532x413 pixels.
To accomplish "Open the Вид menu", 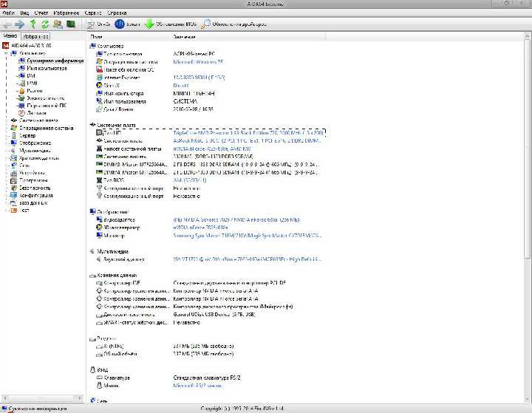I will click(x=24, y=13).
